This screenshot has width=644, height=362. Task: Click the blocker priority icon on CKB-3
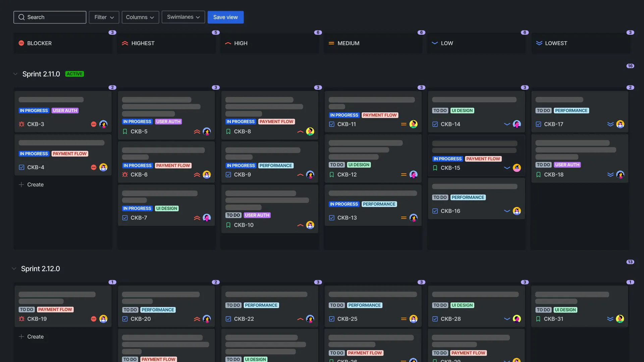pyautogui.click(x=94, y=124)
